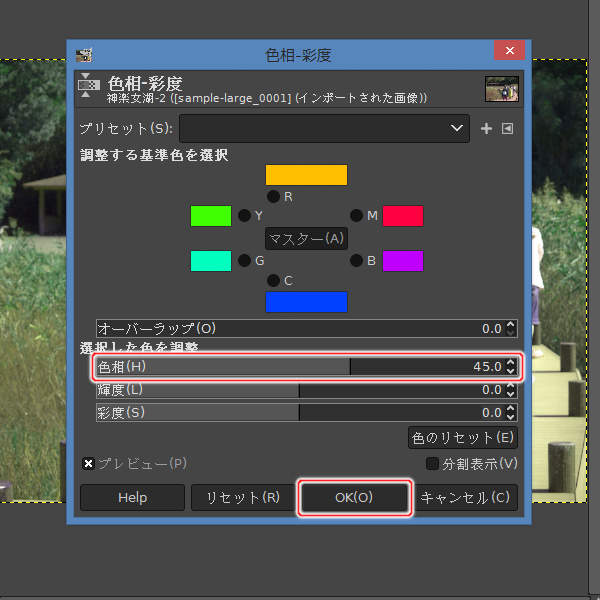Enable the 分割表示(V) split view checkbox
Screen dimensions: 600x600
pos(432,464)
